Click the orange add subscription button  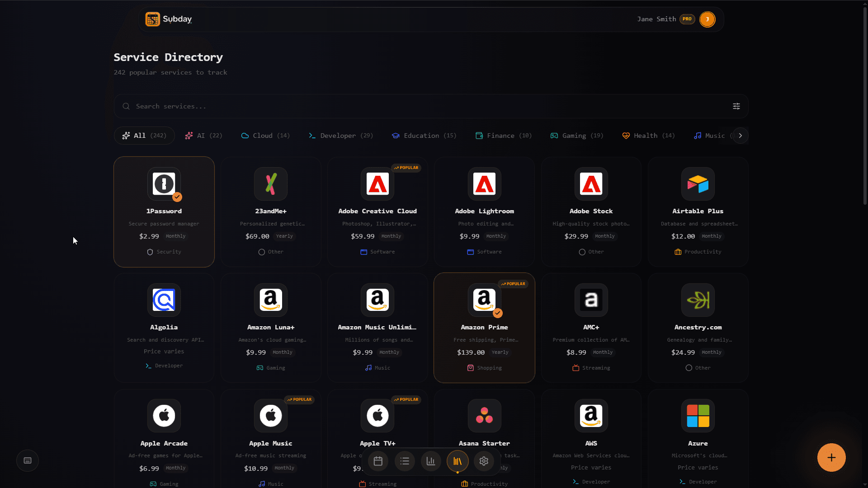[831, 457]
